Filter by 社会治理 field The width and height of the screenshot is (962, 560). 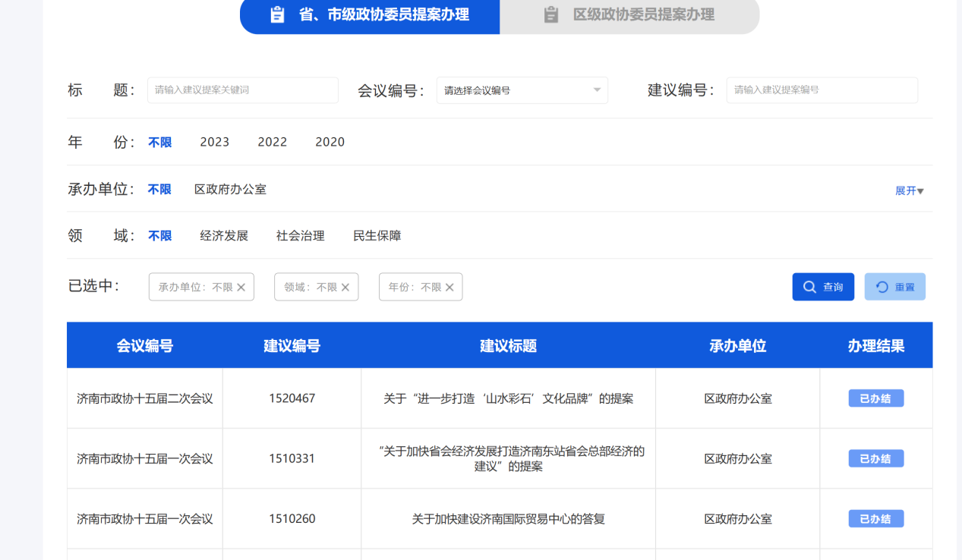[301, 236]
